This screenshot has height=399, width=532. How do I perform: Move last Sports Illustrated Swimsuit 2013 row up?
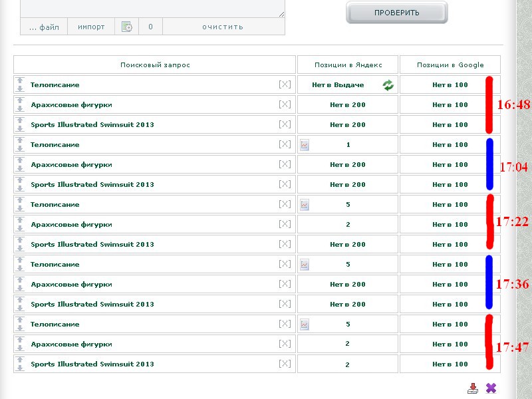[x=20, y=360]
